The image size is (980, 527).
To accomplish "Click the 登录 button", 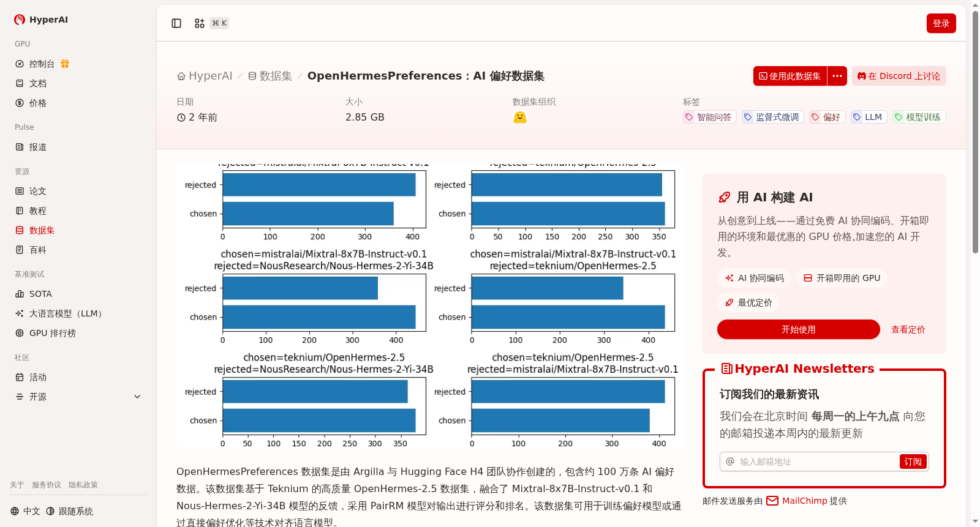I will (x=941, y=23).
